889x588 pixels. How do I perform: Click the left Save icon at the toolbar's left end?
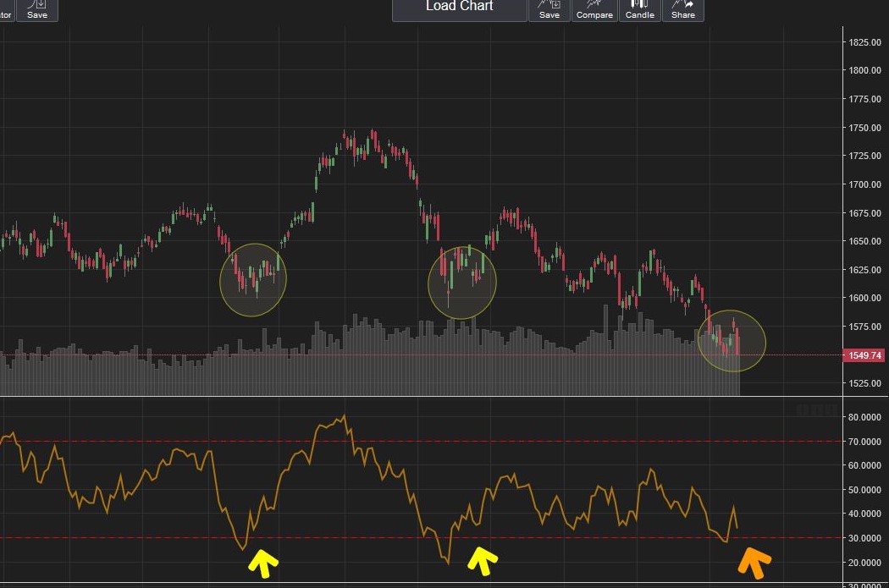[37, 9]
